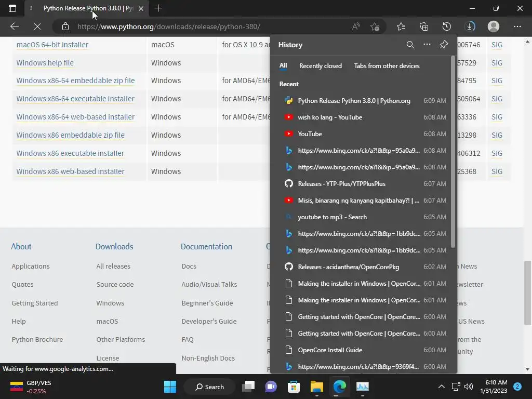This screenshot has height=399, width=532.
Task: Open Windows Start menu
Action: click(170, 387)
